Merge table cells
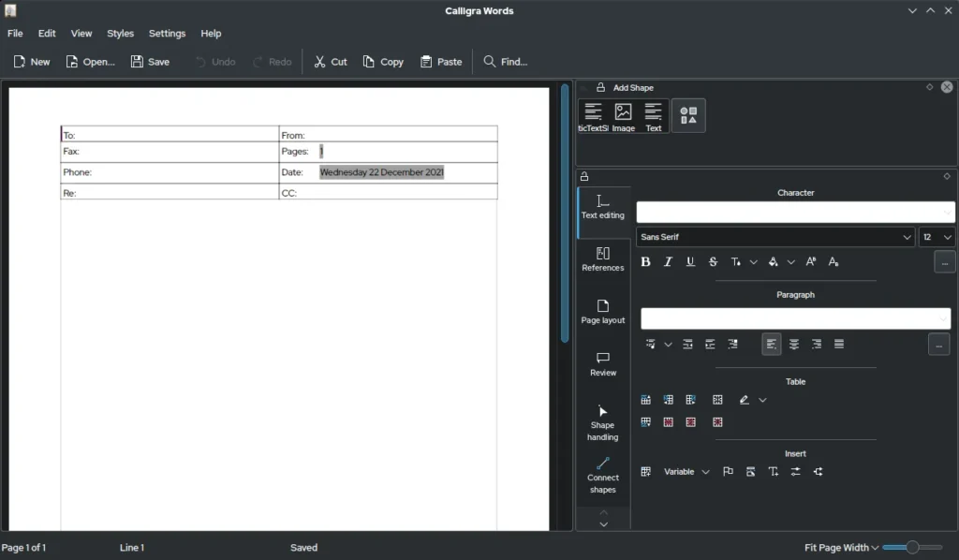The image size is (959, 560). click(717, 400)
